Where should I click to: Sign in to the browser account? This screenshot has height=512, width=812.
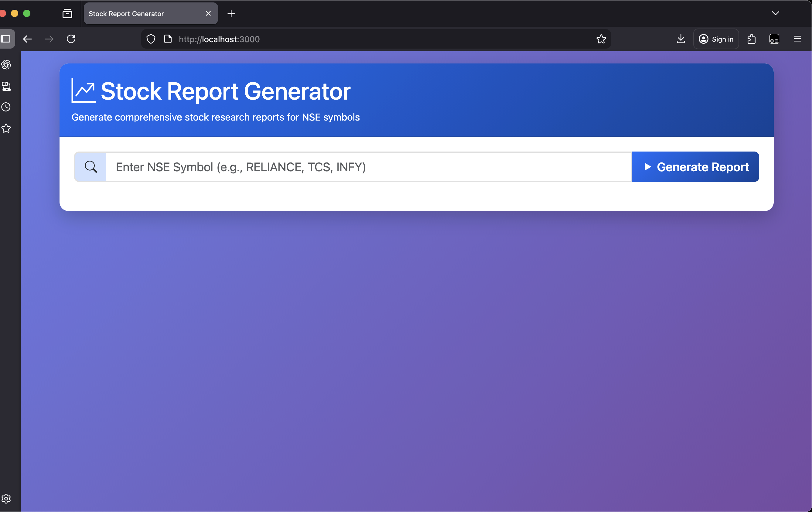click(716, 39)
